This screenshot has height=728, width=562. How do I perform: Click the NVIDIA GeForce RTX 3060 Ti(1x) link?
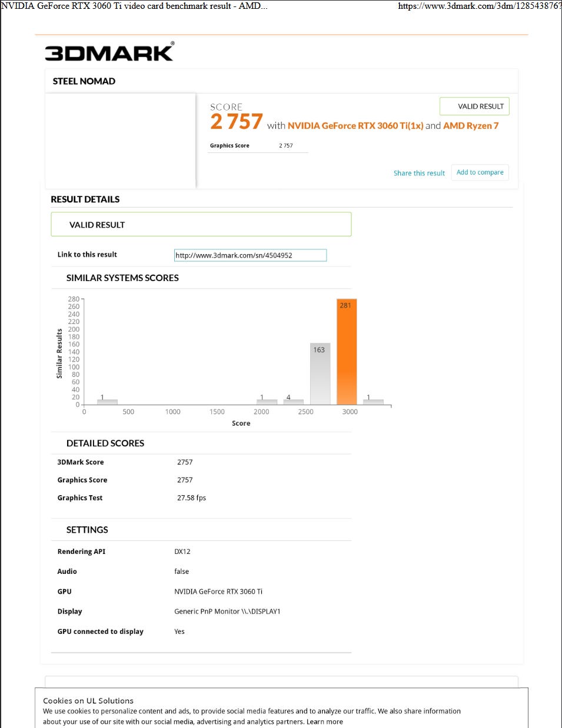tap(355, 125)
